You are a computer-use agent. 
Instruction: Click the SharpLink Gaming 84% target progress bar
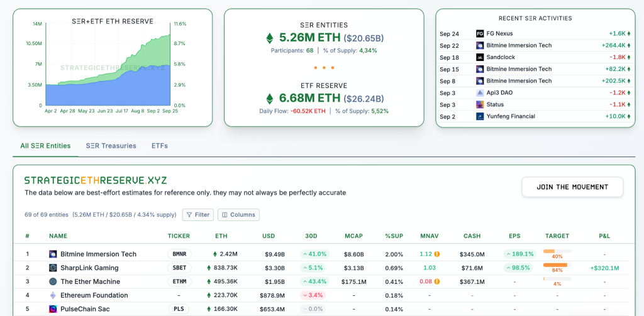point(555,265)
